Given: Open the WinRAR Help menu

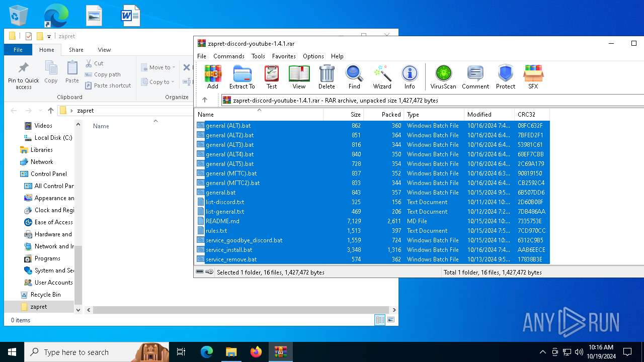Looking at the screenshot, I should pyautogui.click(x=337, y=56).
